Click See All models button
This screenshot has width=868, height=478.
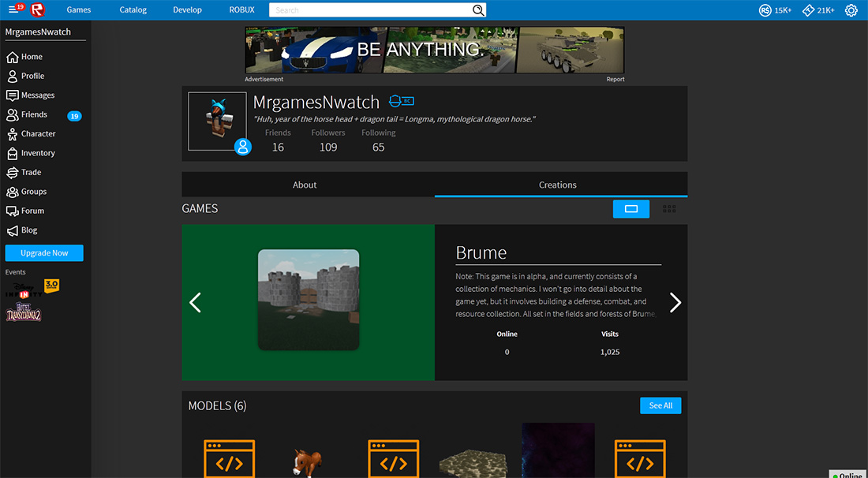click(x=660, y=405)
